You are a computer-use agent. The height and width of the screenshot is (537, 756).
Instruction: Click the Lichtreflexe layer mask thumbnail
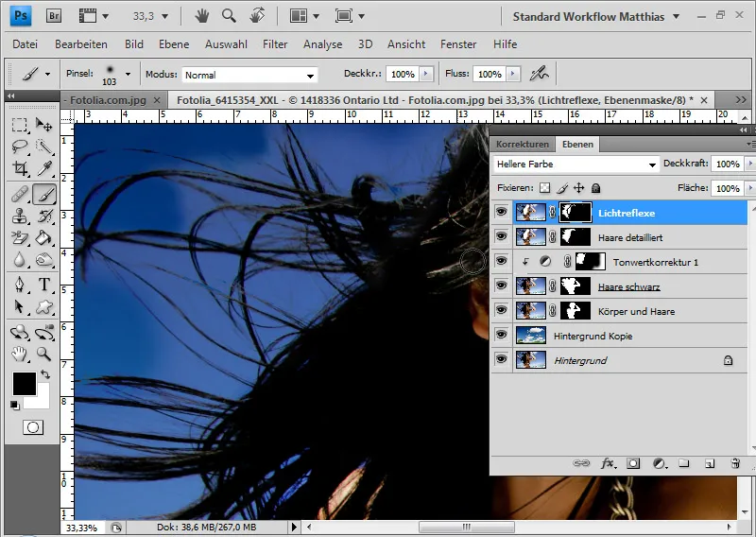[x=576, y=213]
